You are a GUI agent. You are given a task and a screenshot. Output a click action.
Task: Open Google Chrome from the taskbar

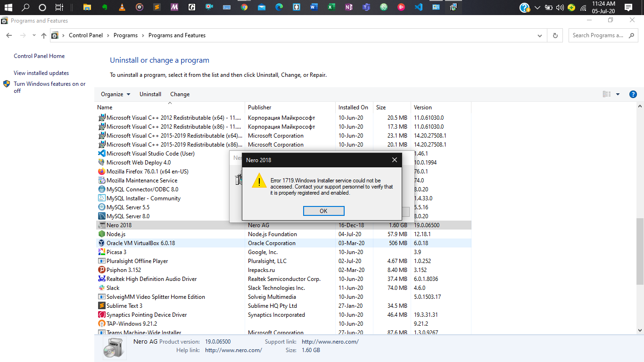click(x=244, y=7)
